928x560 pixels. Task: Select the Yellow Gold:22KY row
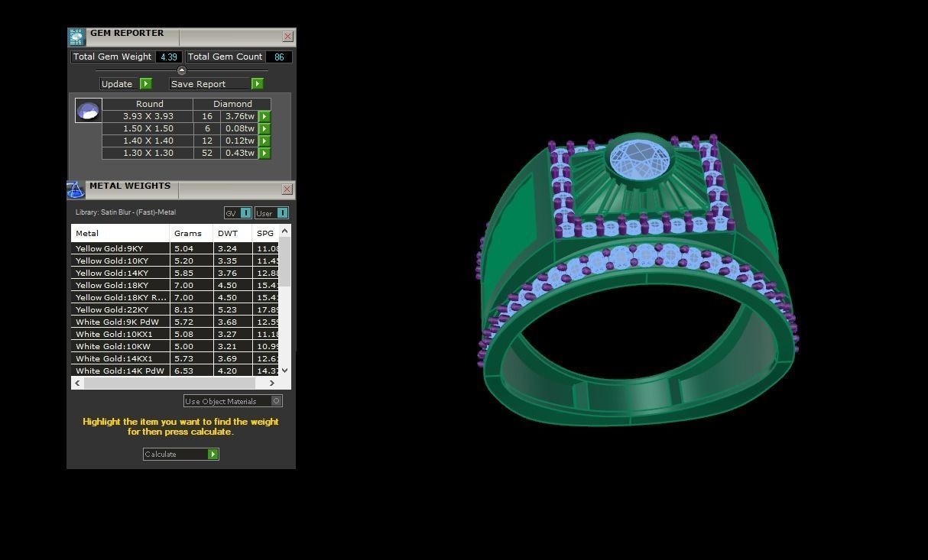176,309
